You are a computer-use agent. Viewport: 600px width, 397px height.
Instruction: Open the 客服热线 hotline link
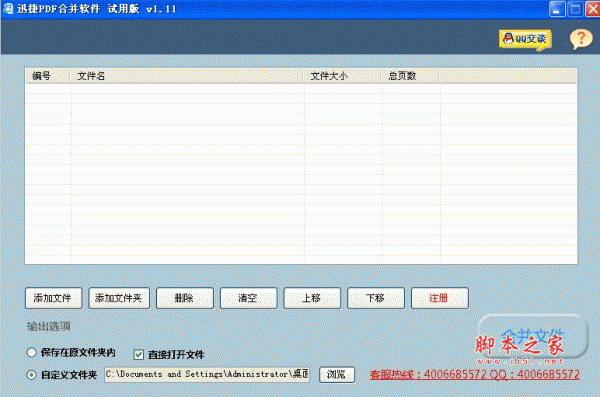click(474, 374)
